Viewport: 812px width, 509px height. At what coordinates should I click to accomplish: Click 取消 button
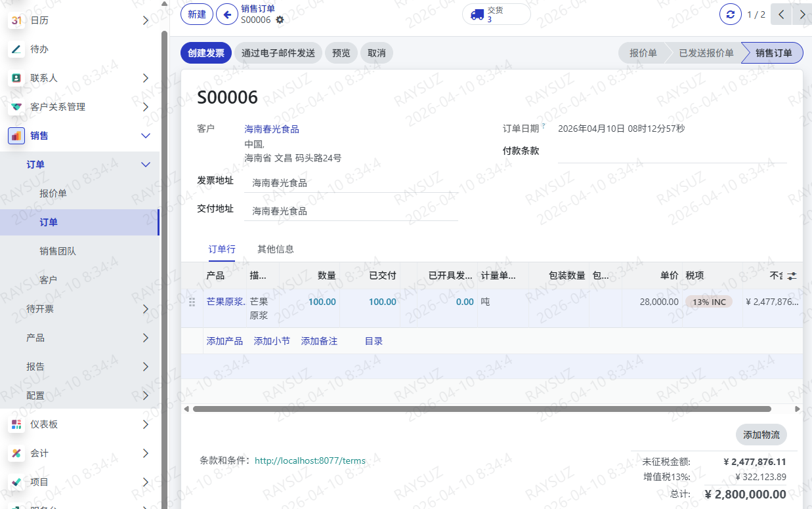coord(377,53)
